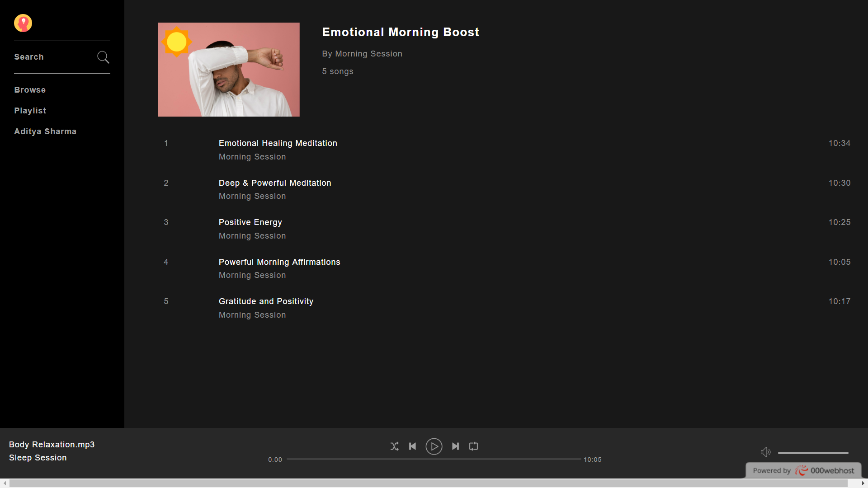Open Aditya Sharma profile link

pos(45,131)
